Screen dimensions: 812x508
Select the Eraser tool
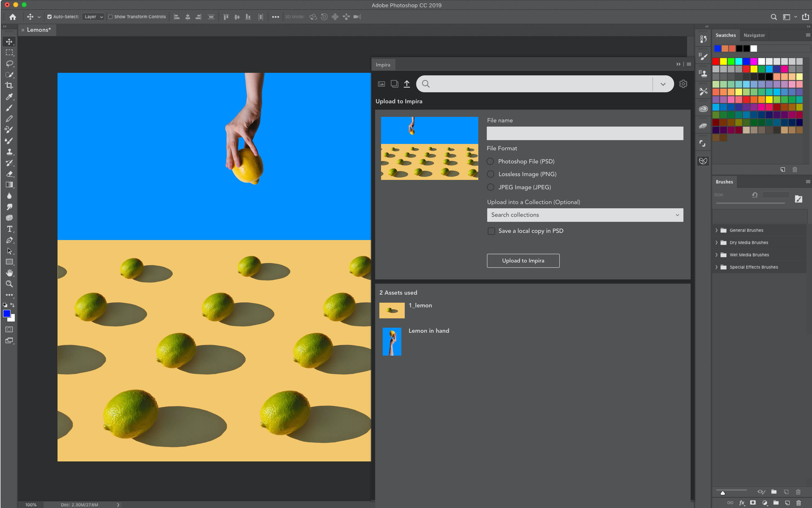pyautogui.click(x=9, y=174)
